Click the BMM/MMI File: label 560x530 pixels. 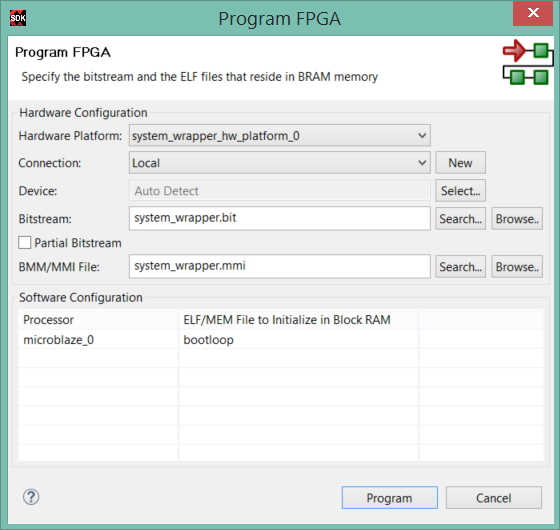point(59,267)
